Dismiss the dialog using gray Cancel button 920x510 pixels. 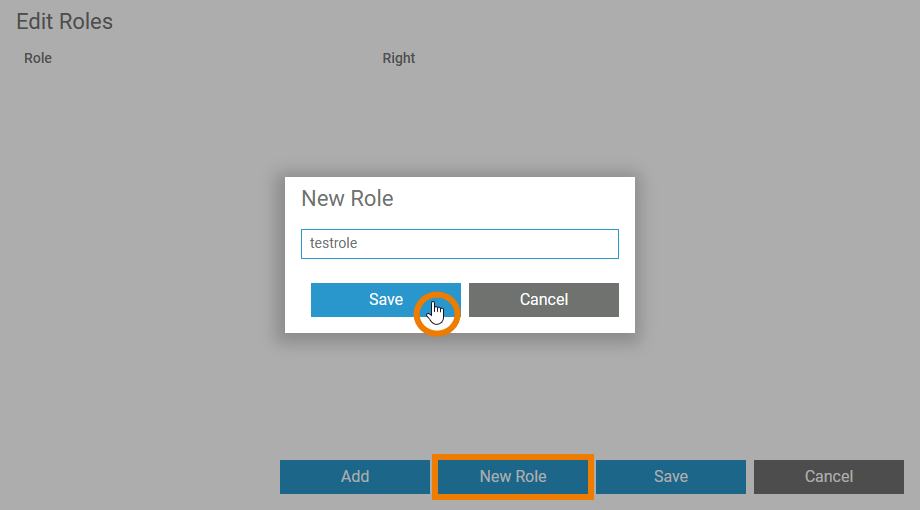click(x=543, y=300)
